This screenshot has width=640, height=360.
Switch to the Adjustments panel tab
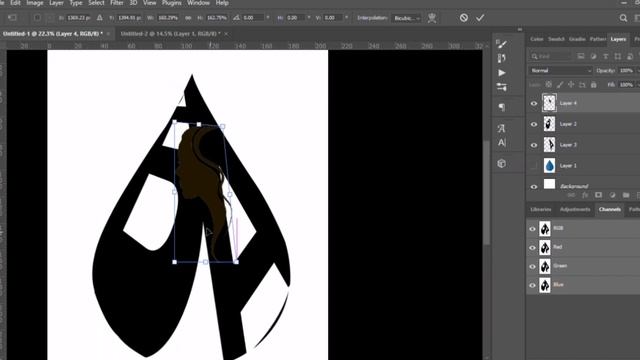[575, 209]
